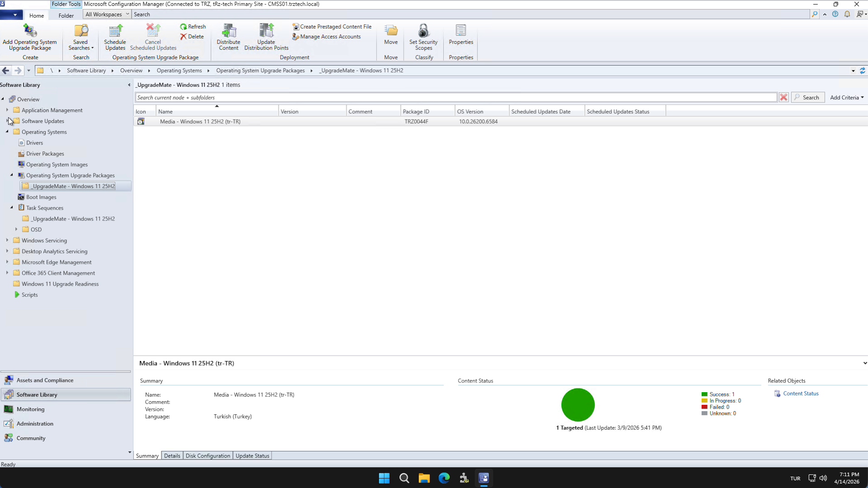868x488 pixels.
Task: Click the Search button
Action: point(807,98)
